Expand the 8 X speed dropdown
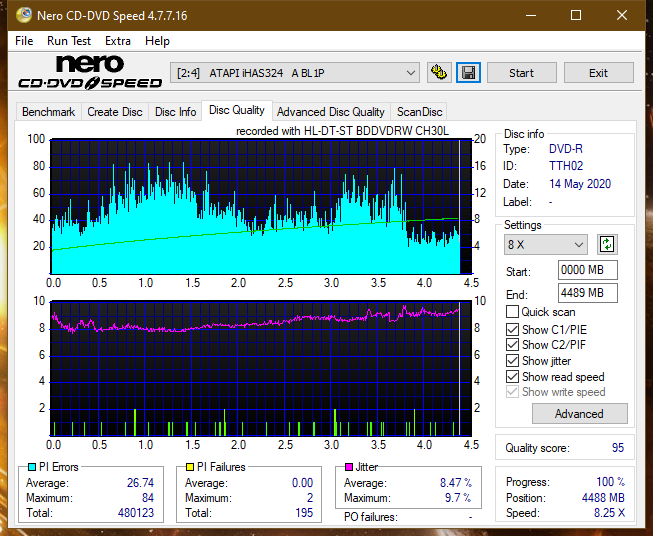Viewport: 653px width, 536px height. click(546, 244)
